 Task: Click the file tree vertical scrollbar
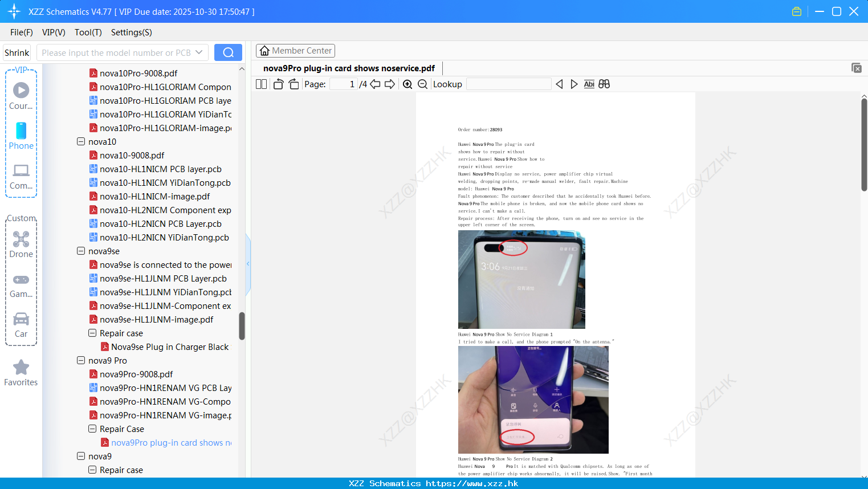[242, 326]
